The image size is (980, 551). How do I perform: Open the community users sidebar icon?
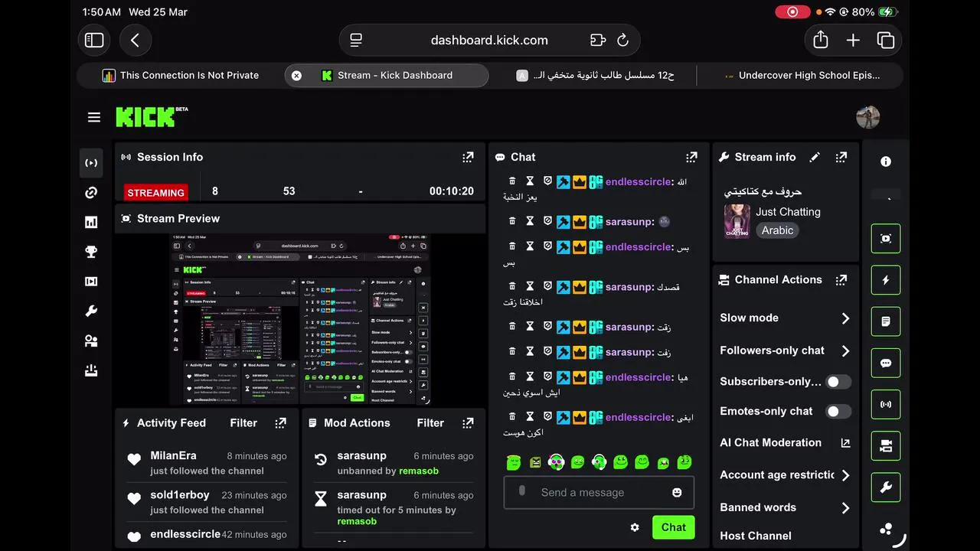[x=91, y=341]
